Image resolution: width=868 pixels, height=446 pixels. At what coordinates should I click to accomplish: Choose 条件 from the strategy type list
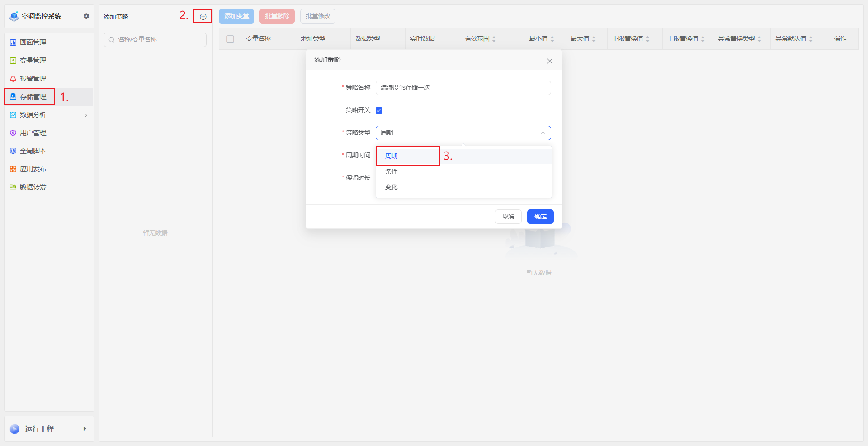392,172
